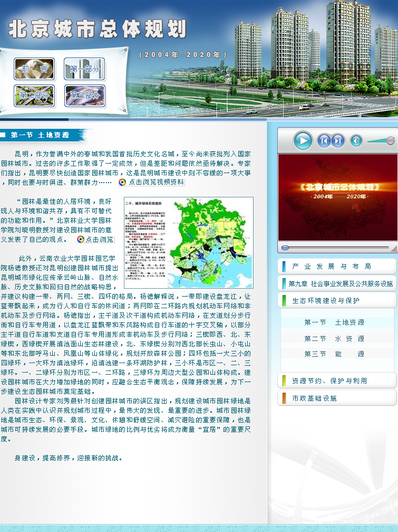Mute the player with the speaker icon
This screenshot has height=532, width=398.
pos(356,141)
